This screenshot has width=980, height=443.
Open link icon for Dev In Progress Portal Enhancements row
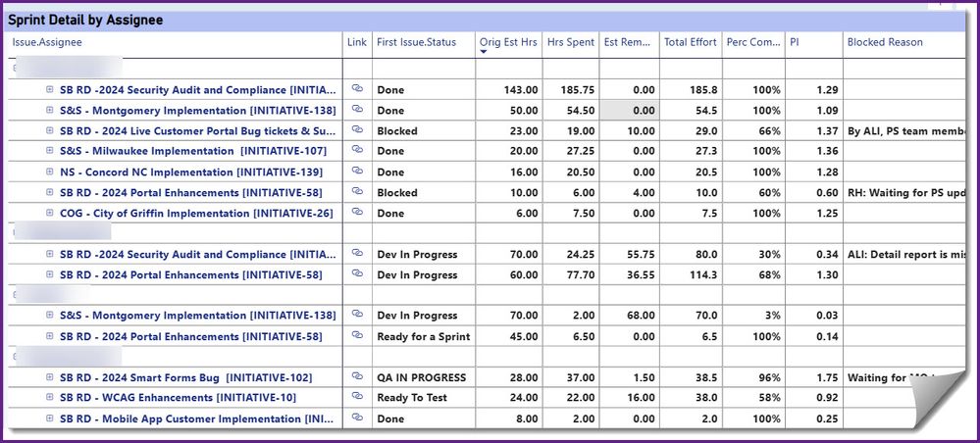pos(357,273)
